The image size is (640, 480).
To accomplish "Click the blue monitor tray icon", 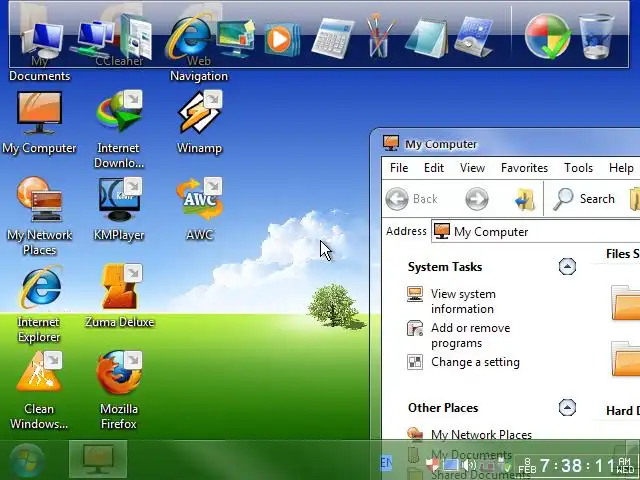I will (451, 465).
